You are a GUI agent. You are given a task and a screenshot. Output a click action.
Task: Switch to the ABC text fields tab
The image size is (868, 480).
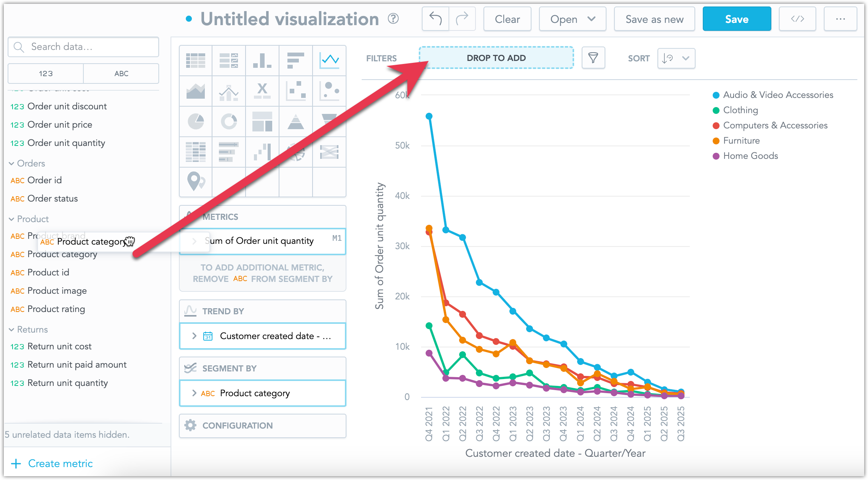[x=121, y=73]
